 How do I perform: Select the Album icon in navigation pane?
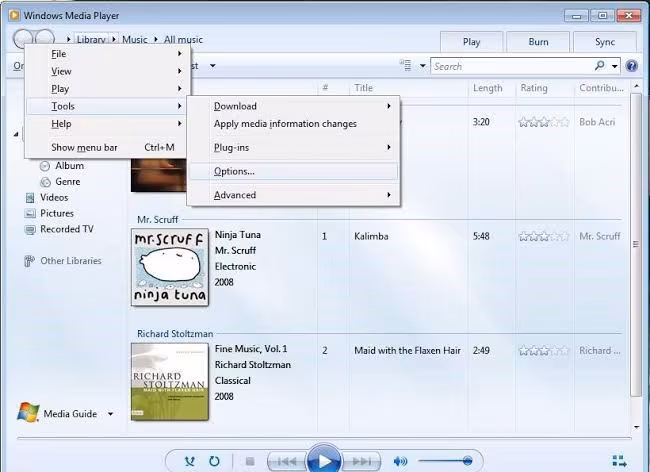(44, 166)
